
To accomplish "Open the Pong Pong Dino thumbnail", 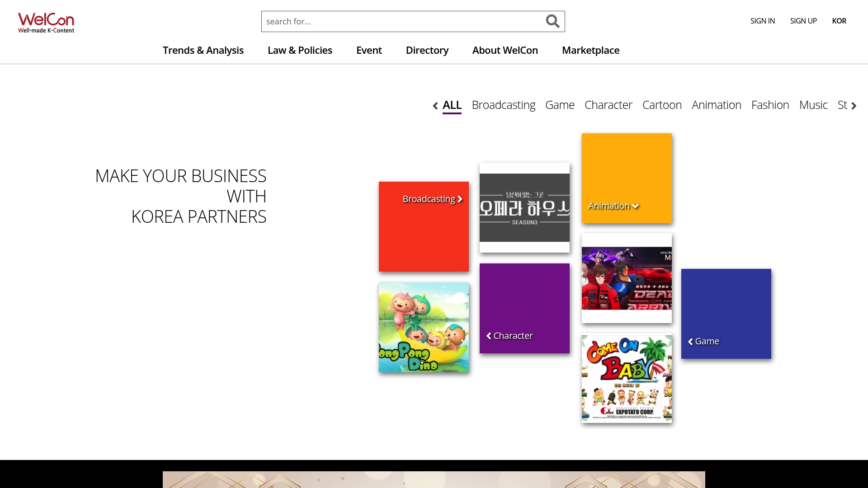I will pos(424,328).
